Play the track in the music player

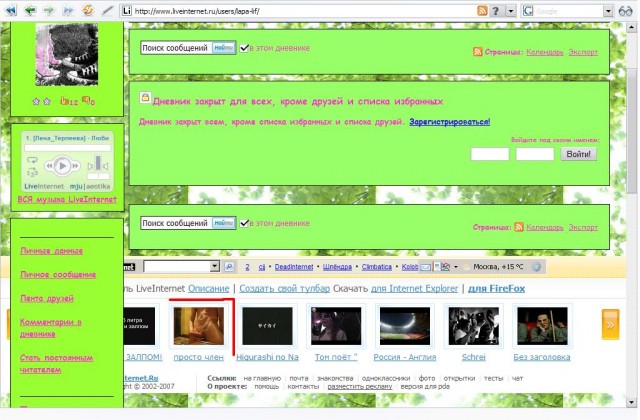click(62, 166)
